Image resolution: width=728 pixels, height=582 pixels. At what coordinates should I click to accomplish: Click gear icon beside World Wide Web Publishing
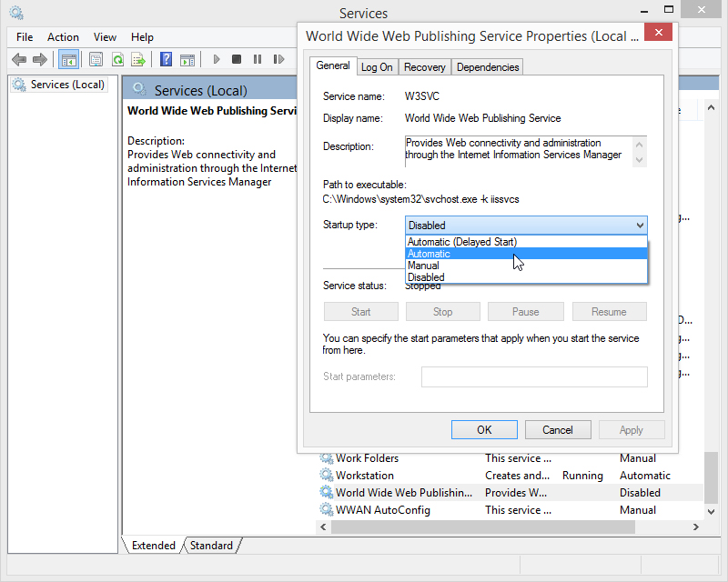(327, 492)
